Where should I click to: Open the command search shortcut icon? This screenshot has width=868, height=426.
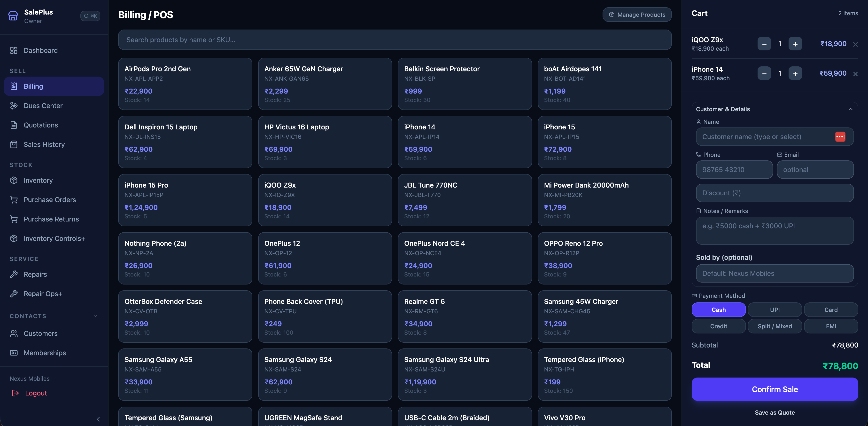pos(90,16)
